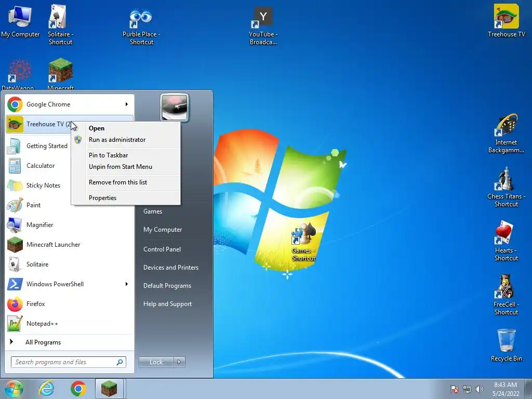Open Google Chrome in Start menu
The image size is (532, 399).
click(70, 104)
